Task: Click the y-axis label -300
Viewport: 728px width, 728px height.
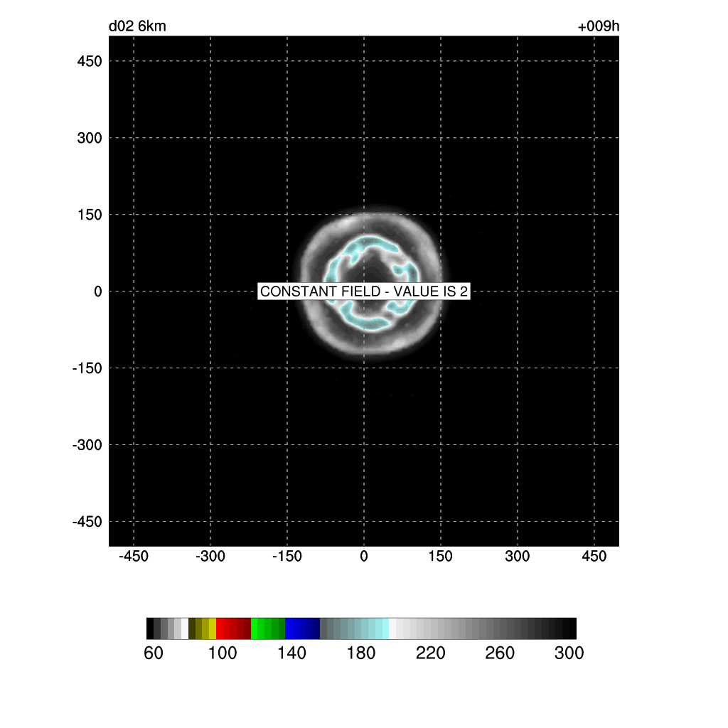Action: click(x=87, y=445)
